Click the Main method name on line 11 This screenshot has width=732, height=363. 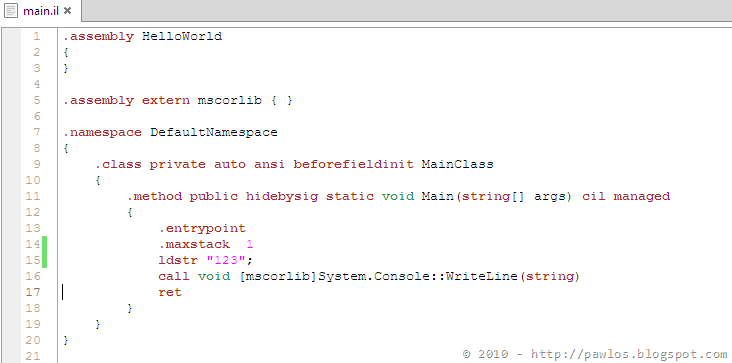(437, 196)
